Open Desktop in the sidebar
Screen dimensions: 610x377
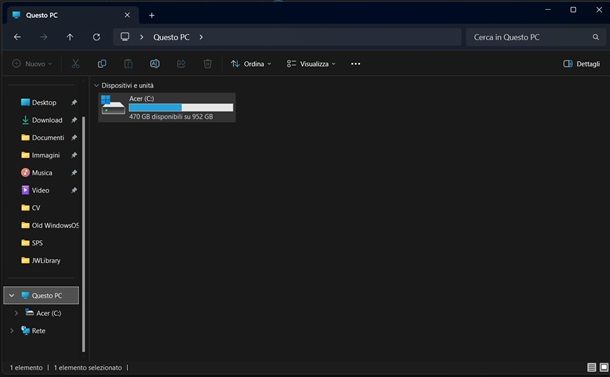point(44,102)
